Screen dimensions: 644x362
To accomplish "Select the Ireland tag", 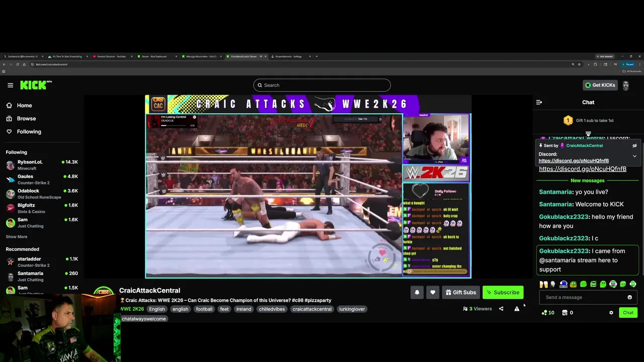I will [x=244, y=309].
